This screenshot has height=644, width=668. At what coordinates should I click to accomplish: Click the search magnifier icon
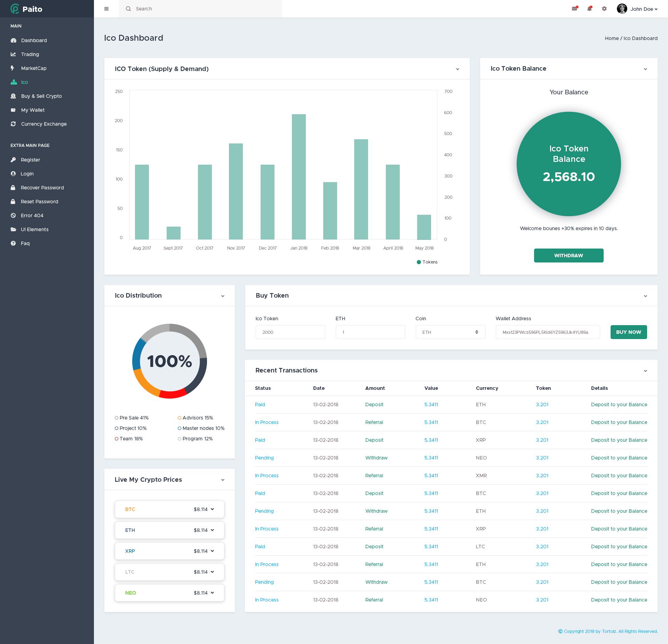pos(128,9)
